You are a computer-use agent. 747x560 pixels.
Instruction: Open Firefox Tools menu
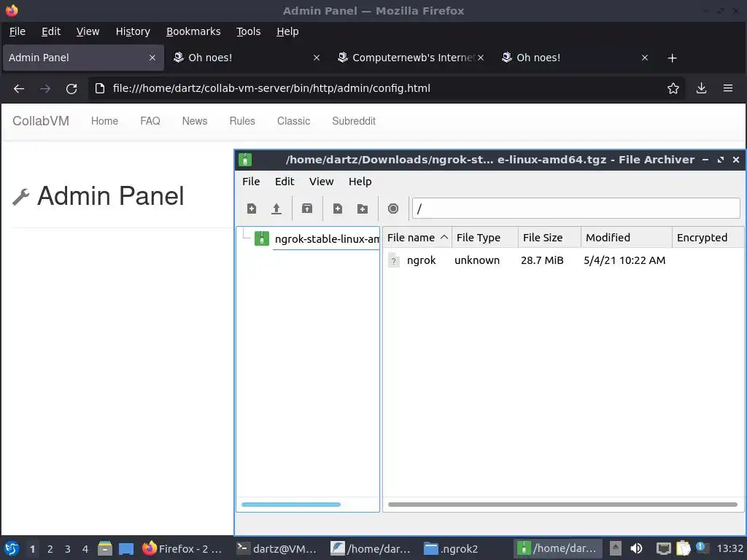tap(249, 31)
